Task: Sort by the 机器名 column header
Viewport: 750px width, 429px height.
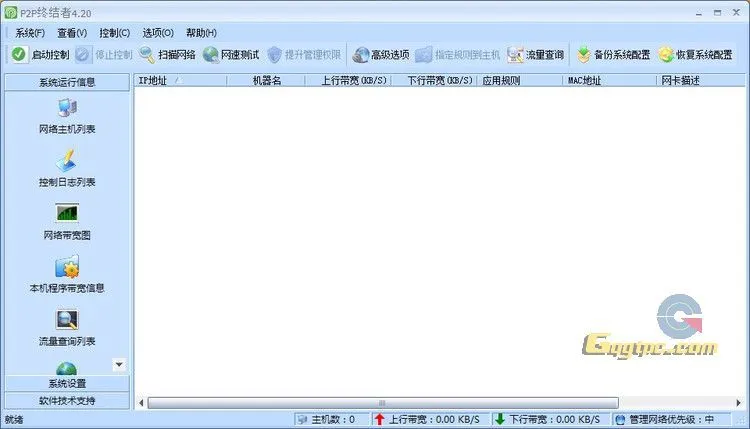Action: pos(266,80)
